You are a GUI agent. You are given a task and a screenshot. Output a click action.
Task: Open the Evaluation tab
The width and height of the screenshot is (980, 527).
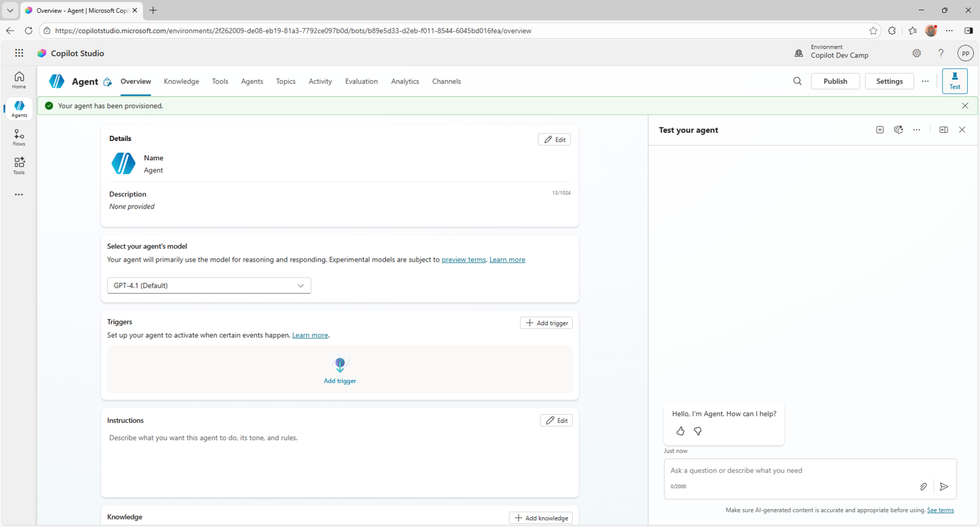[361, 82]
